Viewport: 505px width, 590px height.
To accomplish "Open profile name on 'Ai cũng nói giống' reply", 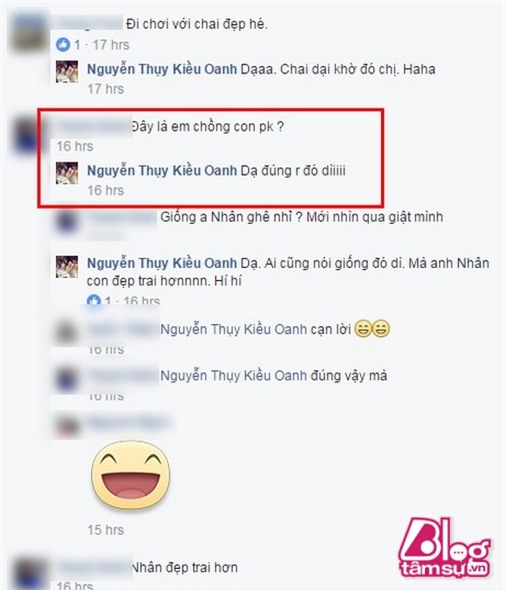I will pos(162,263).
